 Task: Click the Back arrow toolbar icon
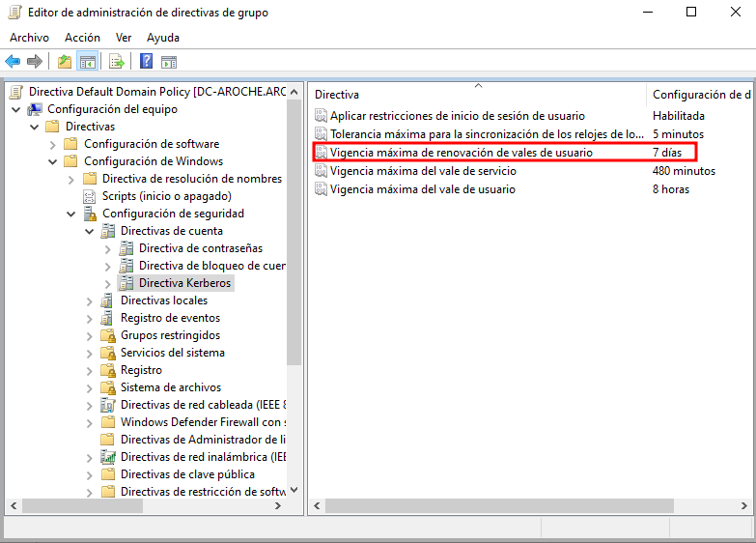coord(13,62)
